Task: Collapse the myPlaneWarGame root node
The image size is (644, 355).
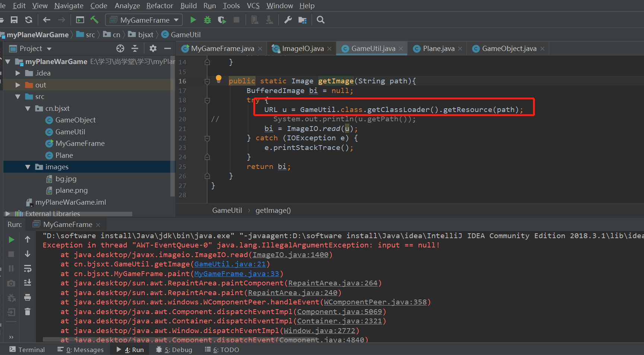Action: pyautogui.click(x=8, y=61)
